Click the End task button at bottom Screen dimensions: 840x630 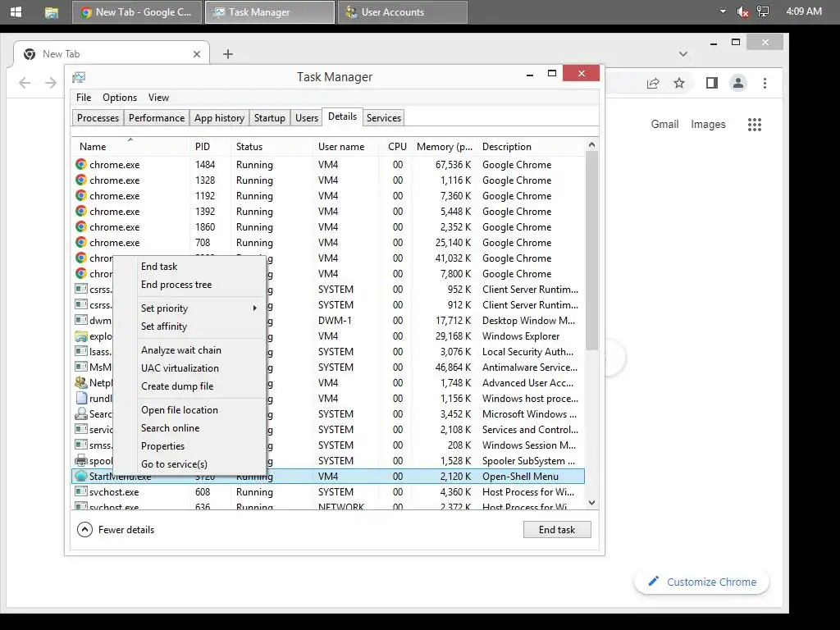click(x=557, y=529)
